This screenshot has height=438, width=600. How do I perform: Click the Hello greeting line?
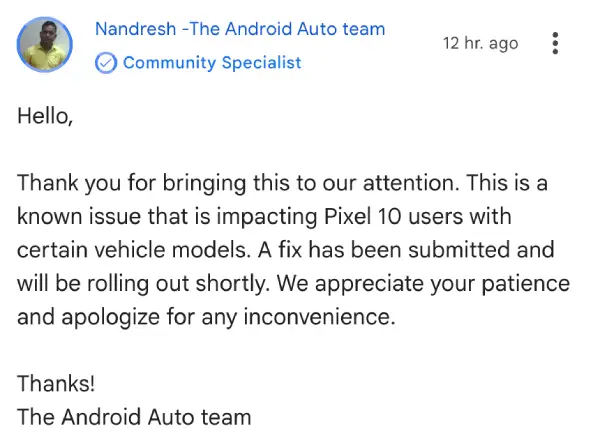pos(45,116)
